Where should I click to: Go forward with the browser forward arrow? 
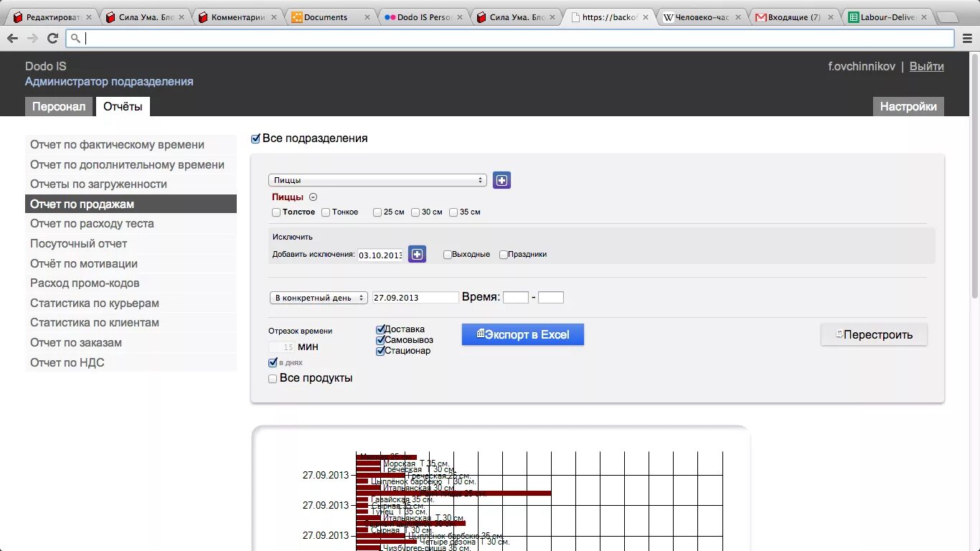pyautogui.click(x=32, y=39)
